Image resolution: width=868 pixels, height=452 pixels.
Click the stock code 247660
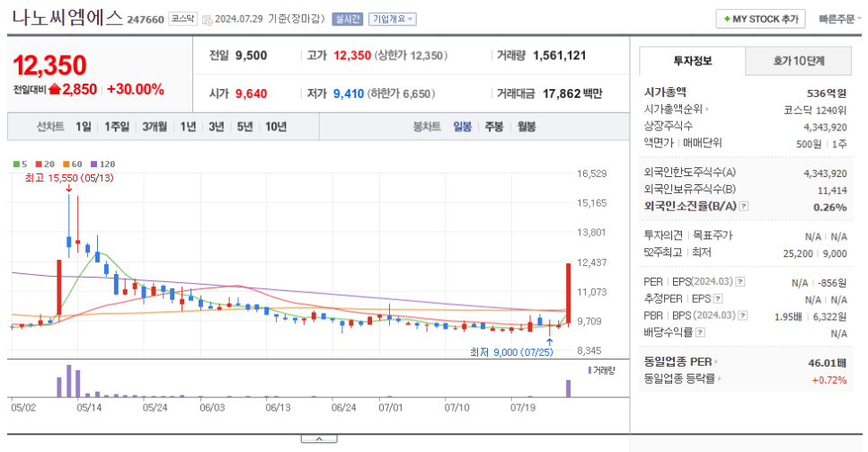(x=146, y=20)
